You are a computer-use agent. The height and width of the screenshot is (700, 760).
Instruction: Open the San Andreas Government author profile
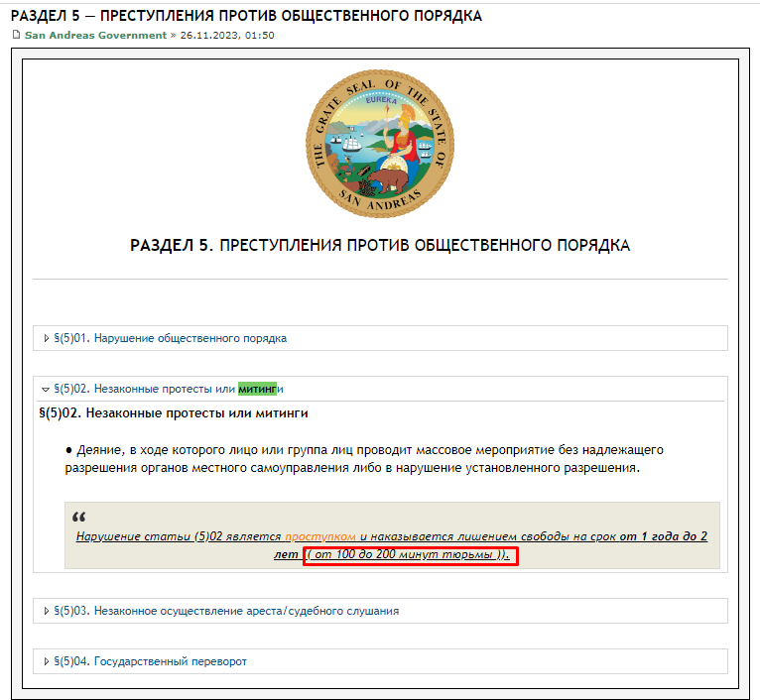coord(95,35)
